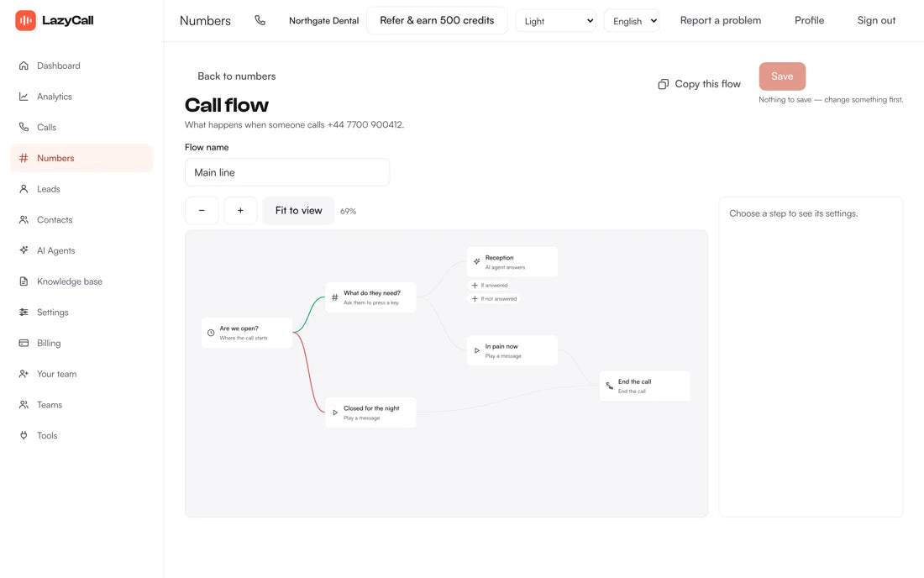
Task: Select the What do they need? step
Action: (370, 297)
